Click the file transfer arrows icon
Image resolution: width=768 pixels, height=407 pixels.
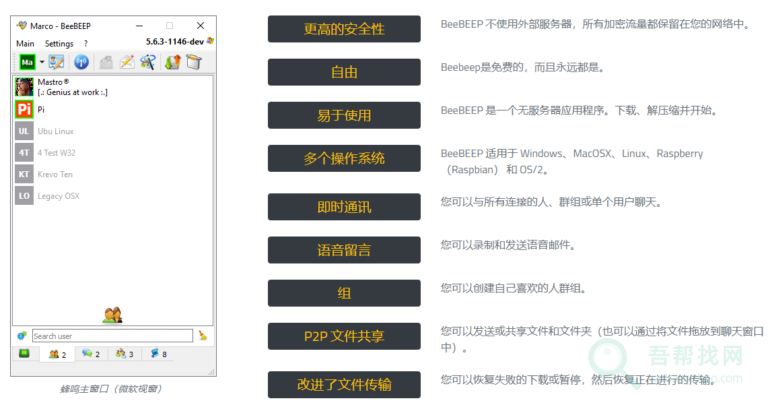(x=172, y=62)
